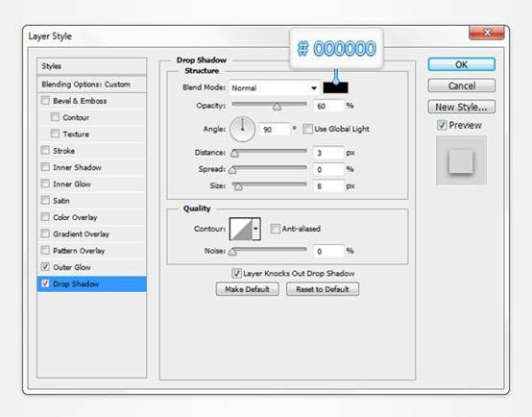
Task: Uncheck the Outer Glow effect
Action: coord(45,267)
